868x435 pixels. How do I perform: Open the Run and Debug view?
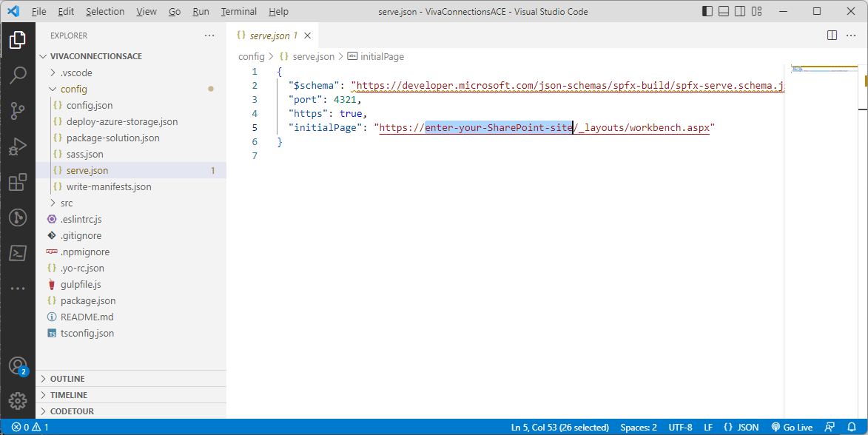18,146
